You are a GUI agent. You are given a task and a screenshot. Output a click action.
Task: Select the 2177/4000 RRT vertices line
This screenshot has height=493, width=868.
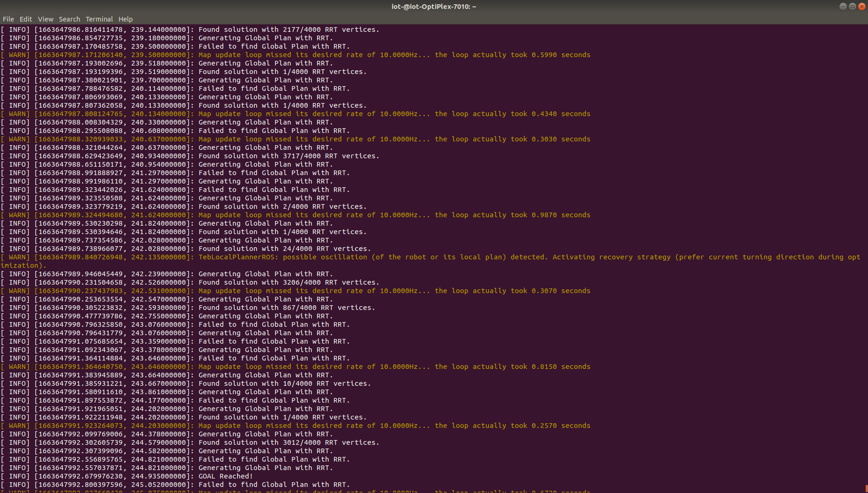pos(281,29)
